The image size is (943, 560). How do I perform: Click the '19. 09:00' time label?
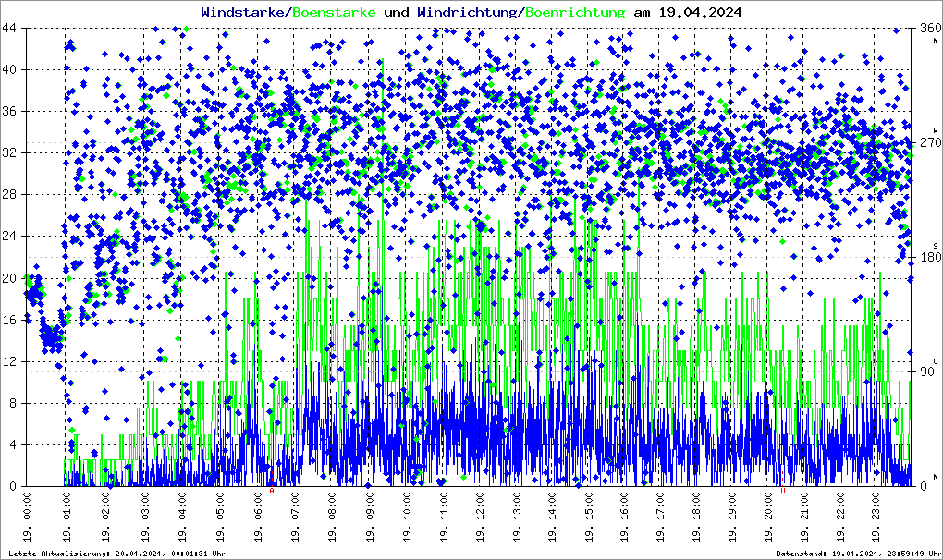pos(371,517)
